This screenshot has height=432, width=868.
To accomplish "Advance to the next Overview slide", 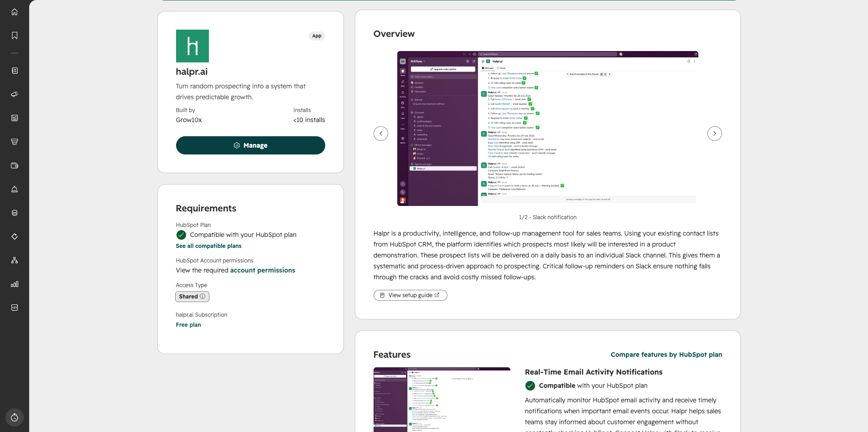I will [x=715, y=134].
